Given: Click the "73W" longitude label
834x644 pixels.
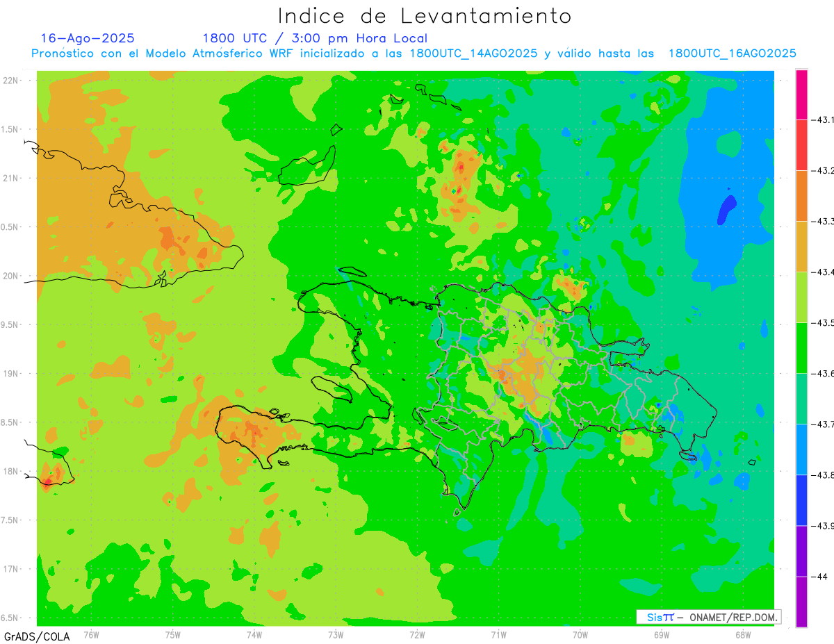Looking at the screenshot, I should [x=336, y=634].
